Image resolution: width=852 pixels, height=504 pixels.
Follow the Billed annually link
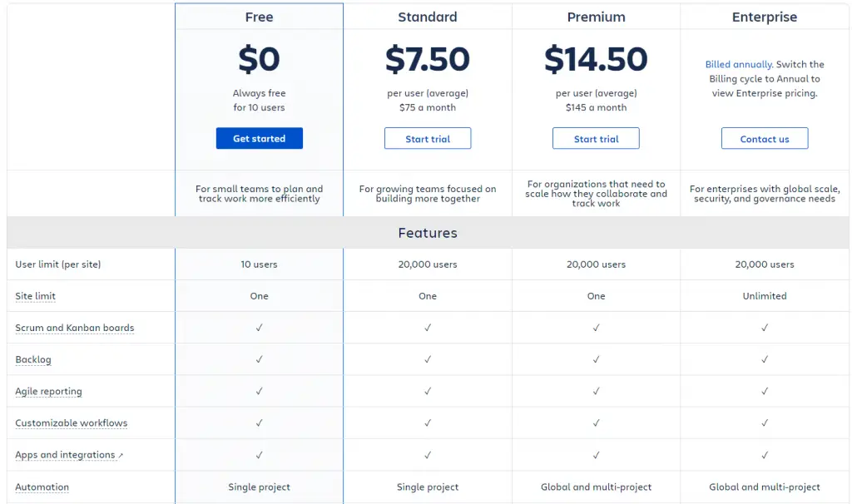pyautogui.click(x=739, y=64)
